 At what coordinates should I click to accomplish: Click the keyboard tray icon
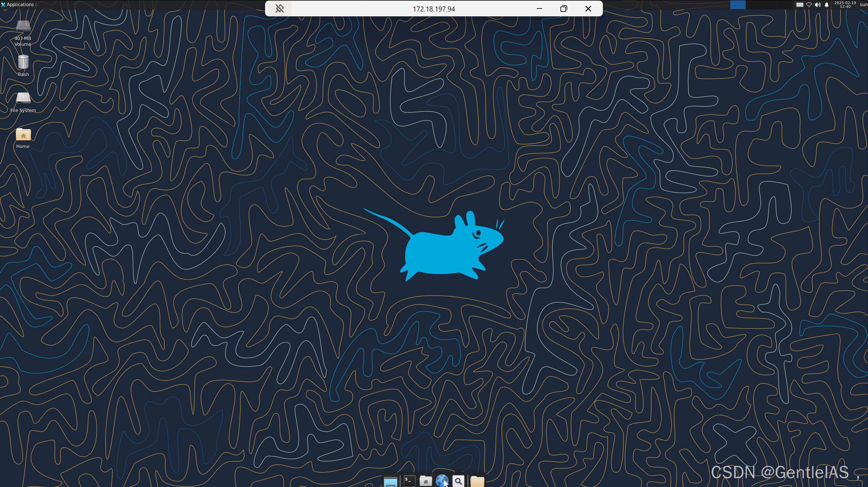coord(800,5)
